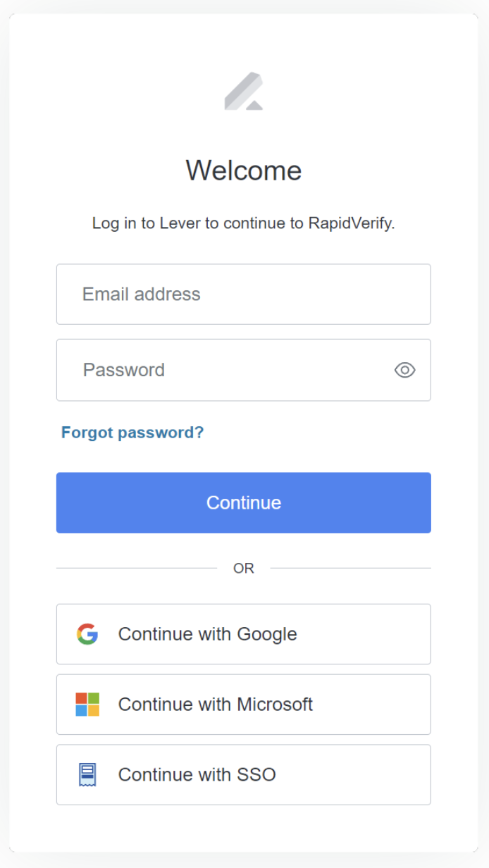Viewport: 489px width, 868px height.
Task: Sign in via Continue with Microsoft
Action: pyautogui.click(x=243, y=705)
